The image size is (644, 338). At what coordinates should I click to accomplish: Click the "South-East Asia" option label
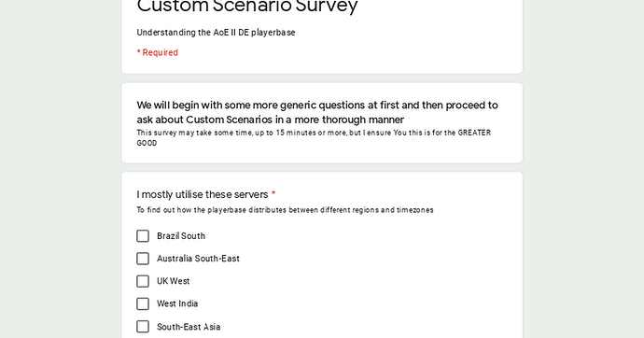[x=189, y=327]
